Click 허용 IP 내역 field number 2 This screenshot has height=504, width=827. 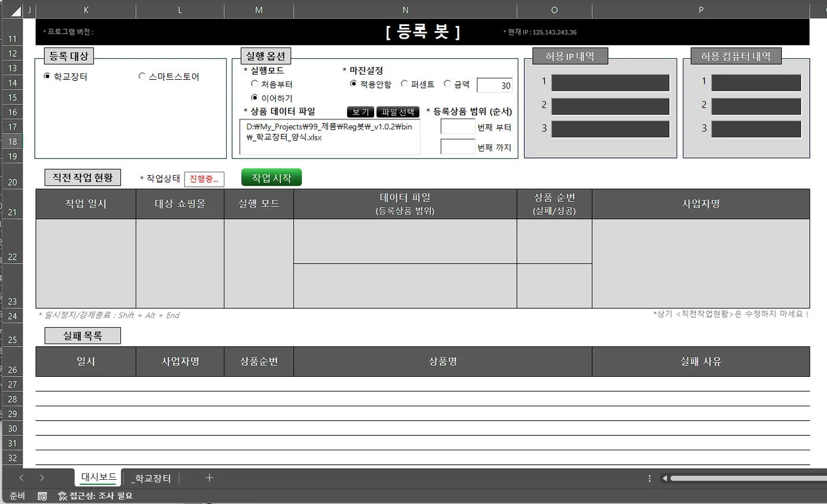tap(610, 106)
